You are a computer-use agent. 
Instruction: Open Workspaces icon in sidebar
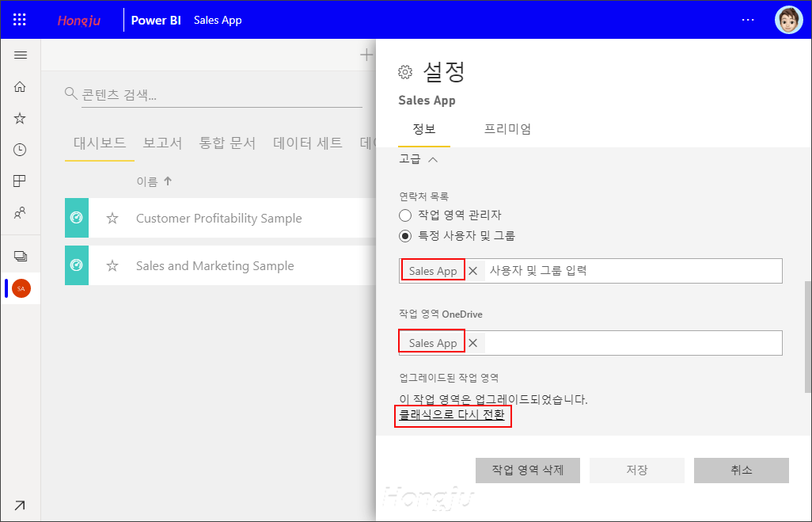coord(21,256)
